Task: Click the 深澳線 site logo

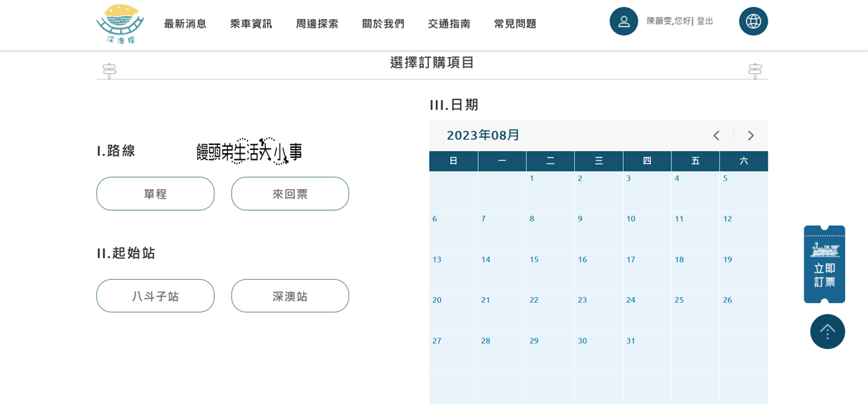Action: tap(121, 24)
